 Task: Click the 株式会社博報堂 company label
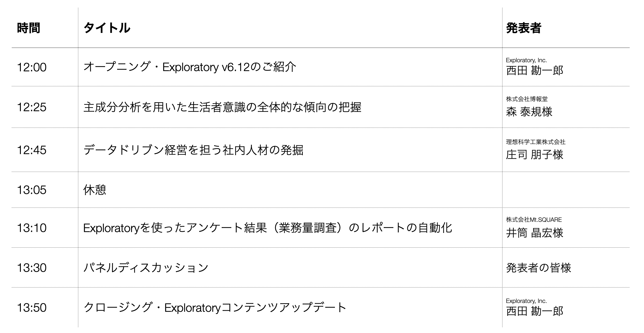tap(527, 99)
